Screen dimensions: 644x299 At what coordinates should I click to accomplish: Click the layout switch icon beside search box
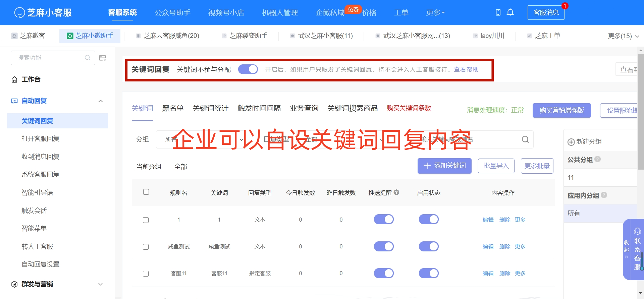point(103,58)
